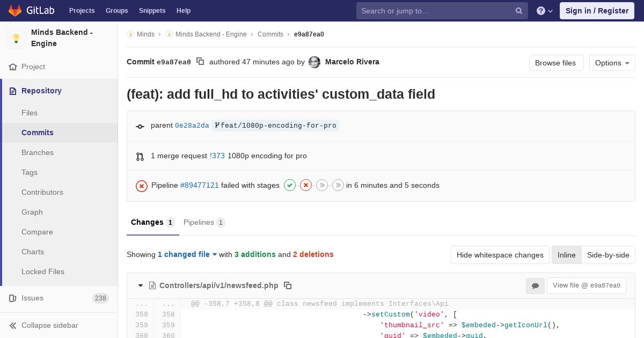The width and height of the screenshot is (644, 338).
Task: Type in the Search or jump to field
Action: click(x=435, y=11)
